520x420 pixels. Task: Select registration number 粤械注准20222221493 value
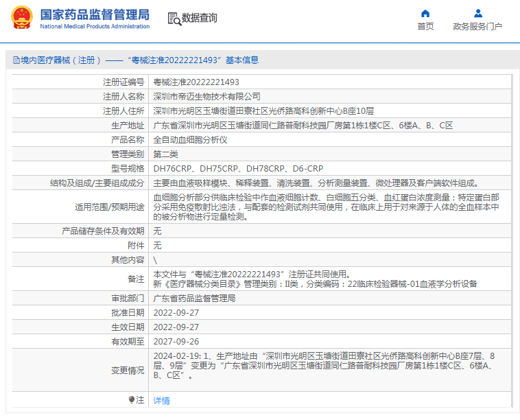(196, 82)
